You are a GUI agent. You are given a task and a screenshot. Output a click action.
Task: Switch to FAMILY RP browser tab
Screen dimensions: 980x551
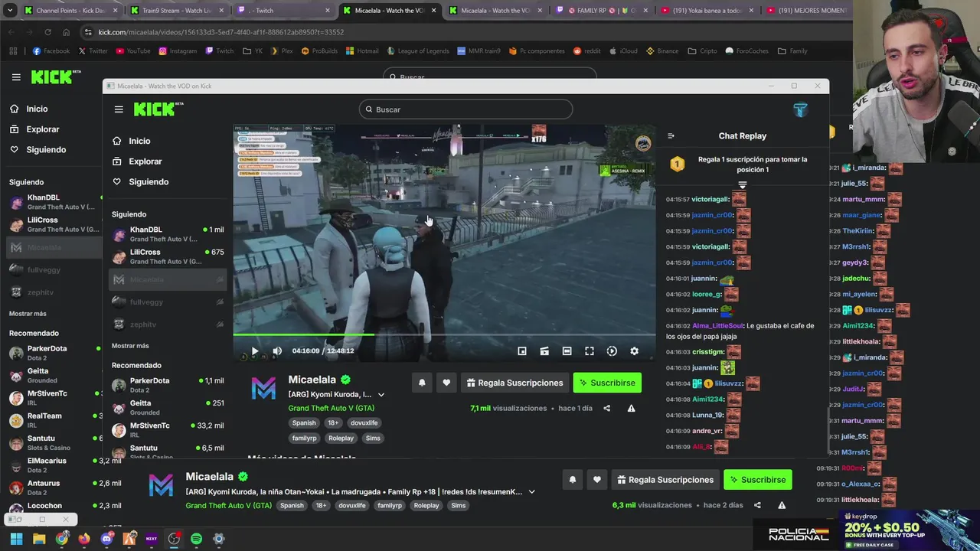(x=601, y=11)
